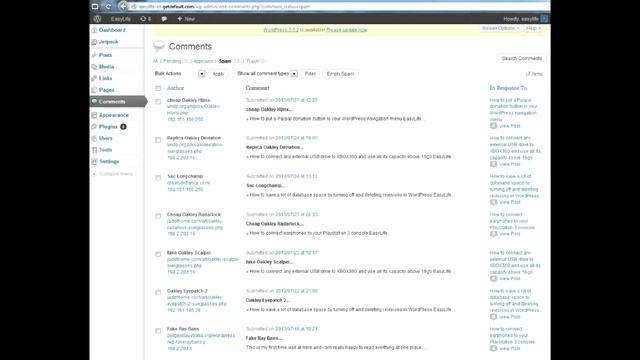
Task: Show All comments filter
Action: point(155,61)
